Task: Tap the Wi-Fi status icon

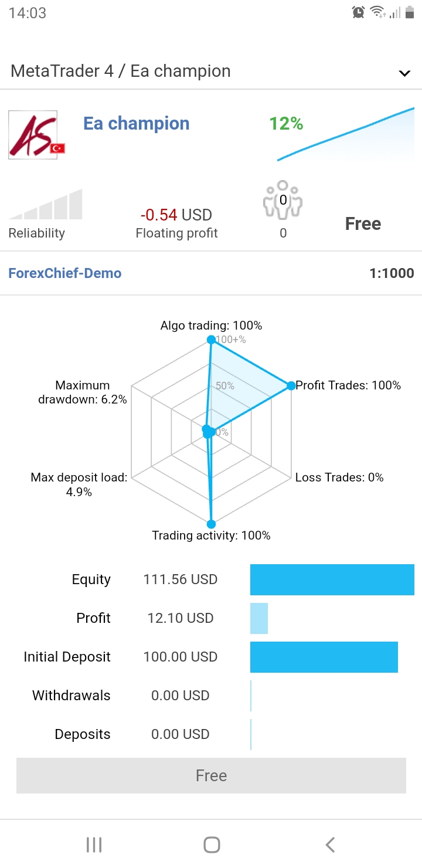Action: coord(377,12)
